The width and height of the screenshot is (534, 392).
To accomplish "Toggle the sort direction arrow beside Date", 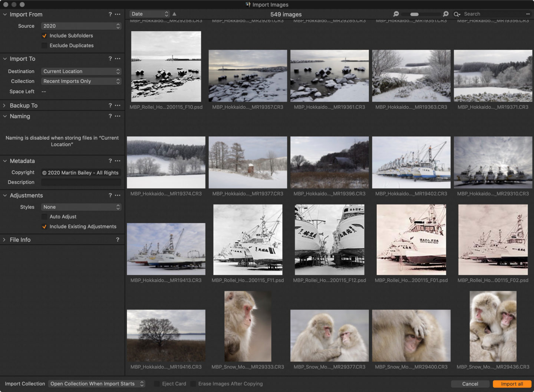I will pos(174,14).
